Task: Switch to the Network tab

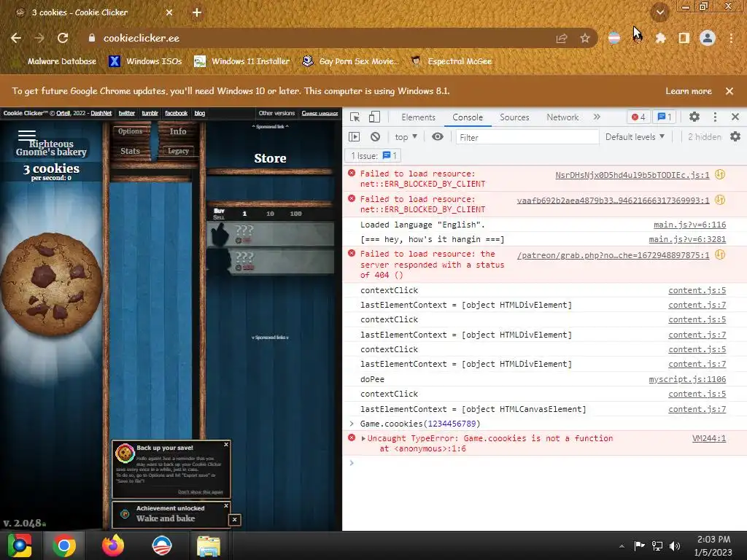Action: [x=562, y=117]
